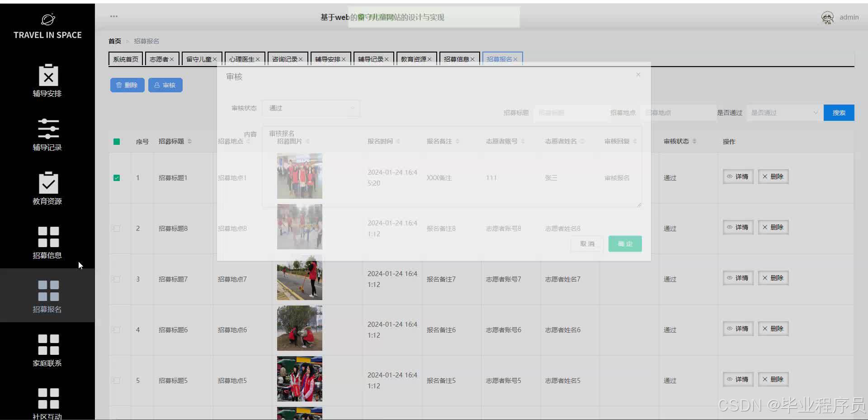Close the 辅导记录 tab with its X
The height and width of the screenshot is (420, 868).
[x=387, y=59]
